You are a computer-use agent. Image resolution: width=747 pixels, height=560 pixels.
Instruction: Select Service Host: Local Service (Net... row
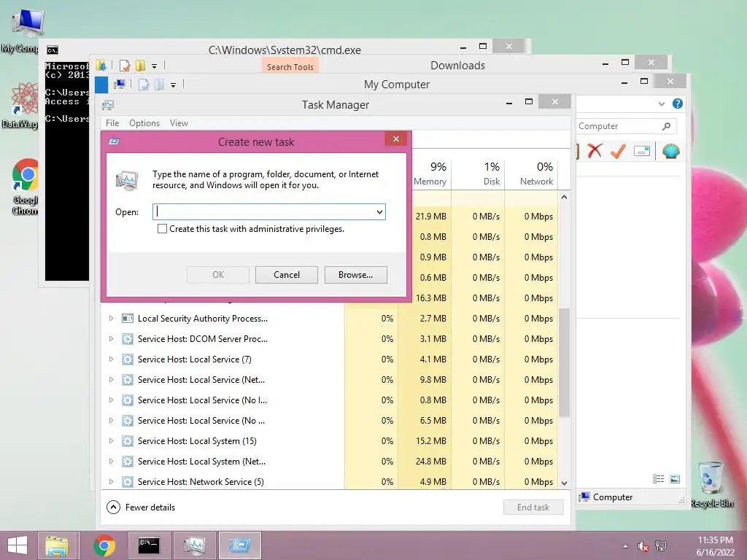click(x=330, y=379)
